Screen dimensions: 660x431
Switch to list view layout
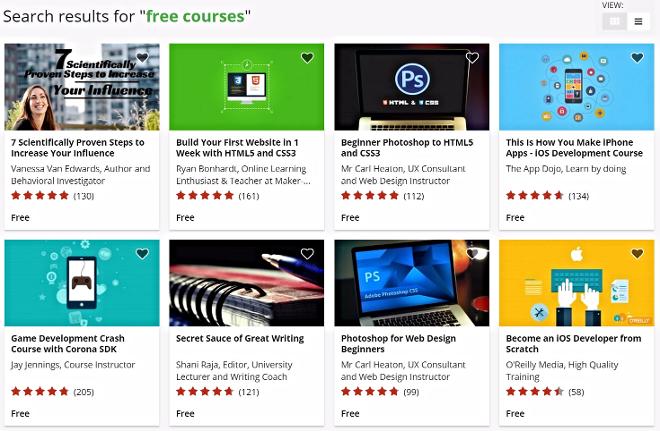[639, 21]
